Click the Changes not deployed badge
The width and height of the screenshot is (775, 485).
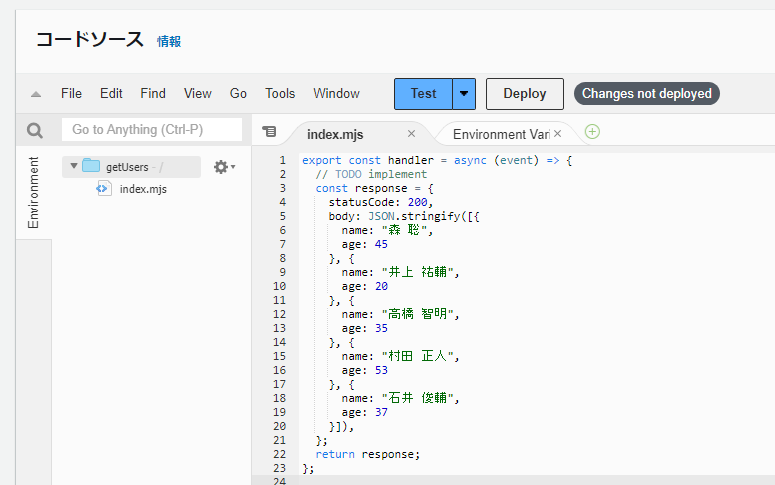[646, 93]
